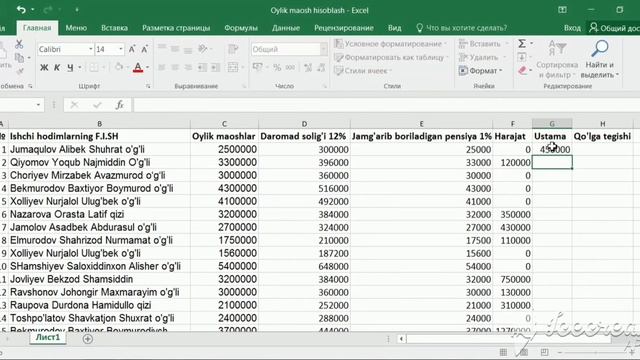Open Найти и выделить magnifier
The width and height of the screenshot is (640, 360).
600,59
